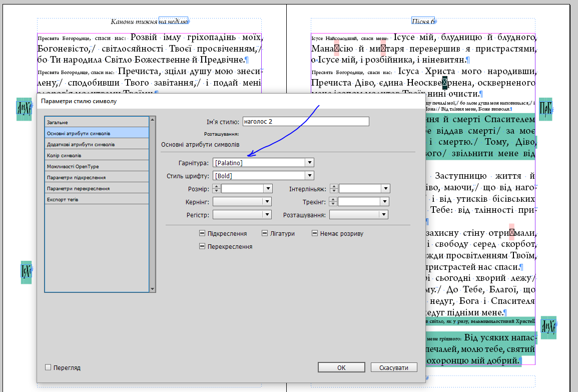Viewport: 578px width, 392px height.
Task: Click the Скасувати cancel button
Action: pyautogui.click(x=394, y=367)
